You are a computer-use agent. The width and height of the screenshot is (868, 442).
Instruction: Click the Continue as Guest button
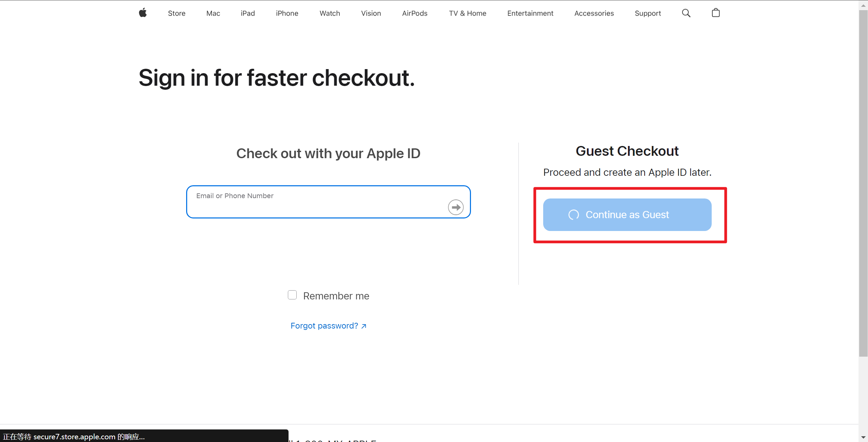(627, 215)
